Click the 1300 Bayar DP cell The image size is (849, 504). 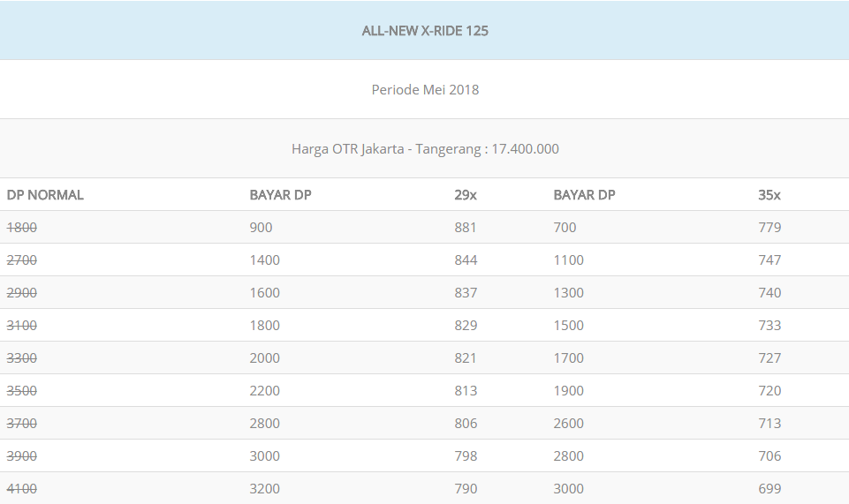(569, 292)
